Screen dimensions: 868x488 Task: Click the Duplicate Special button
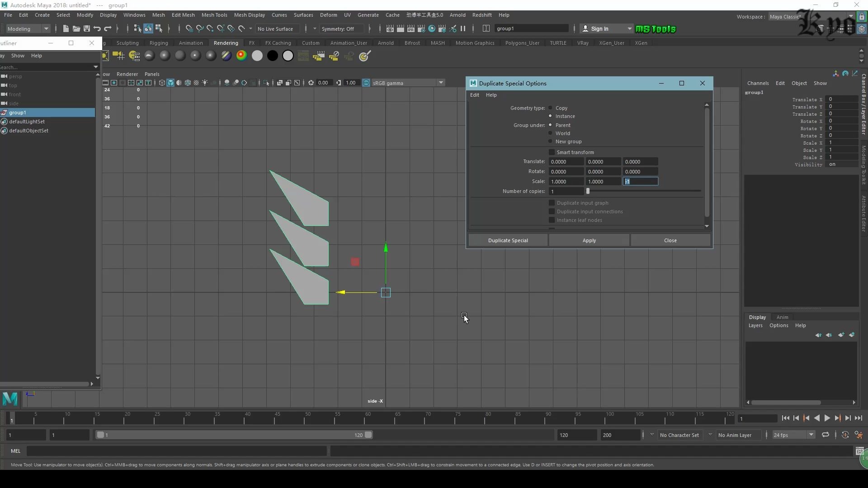pos(508,240)
